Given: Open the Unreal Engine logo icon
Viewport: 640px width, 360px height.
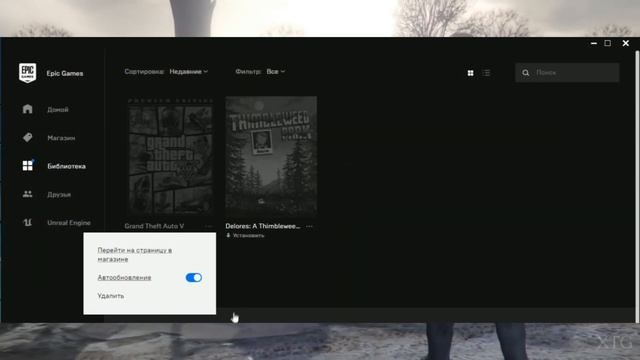Looking at the screenshot, I should [27, 222].
